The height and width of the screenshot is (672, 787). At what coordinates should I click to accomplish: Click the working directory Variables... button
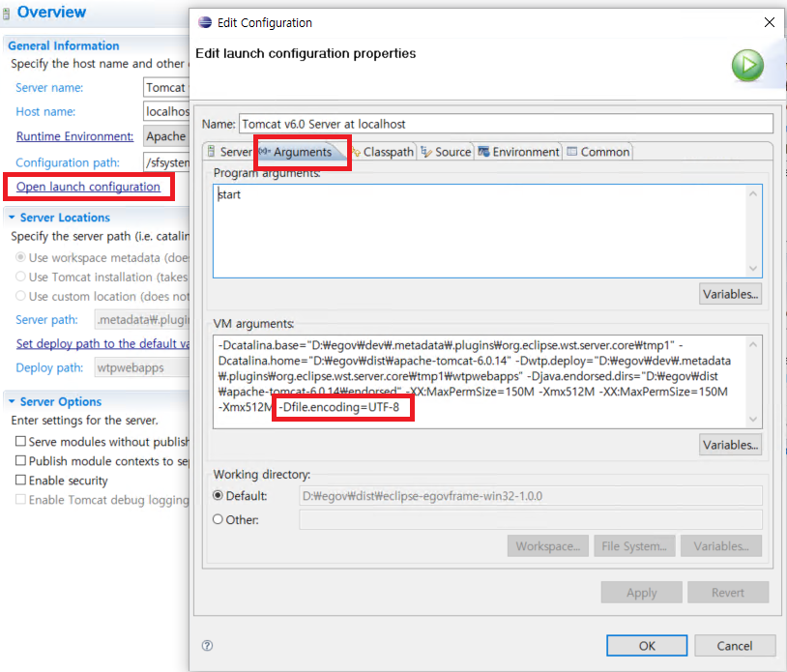point(720,546)
